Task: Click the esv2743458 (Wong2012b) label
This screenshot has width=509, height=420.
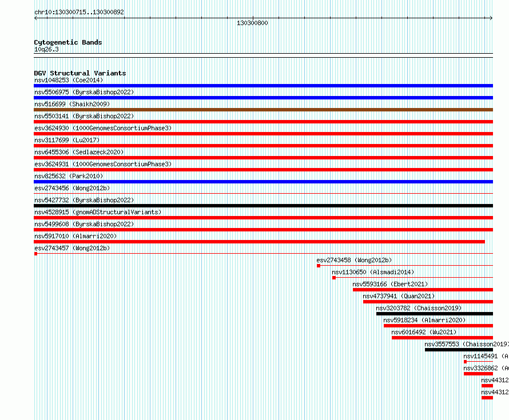Action: (x=354, y=260)
